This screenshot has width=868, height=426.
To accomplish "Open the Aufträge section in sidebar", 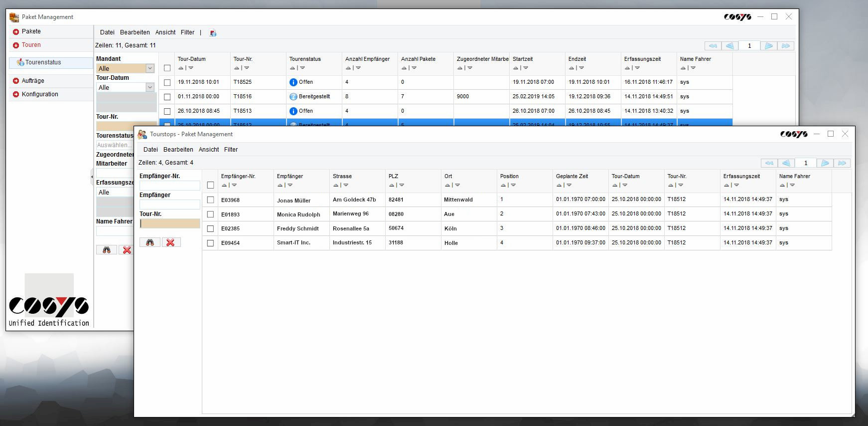I will click(33, 81).
